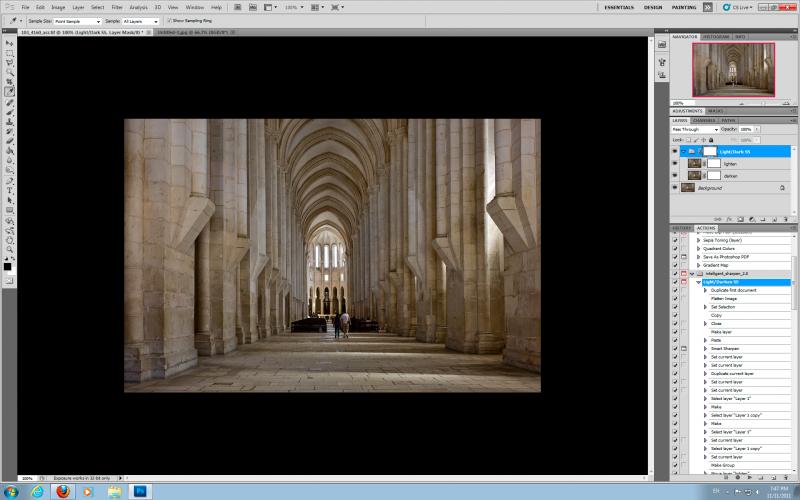
Task: Collapse the Light/Dark SS layer group
Action: coord(684,152)
